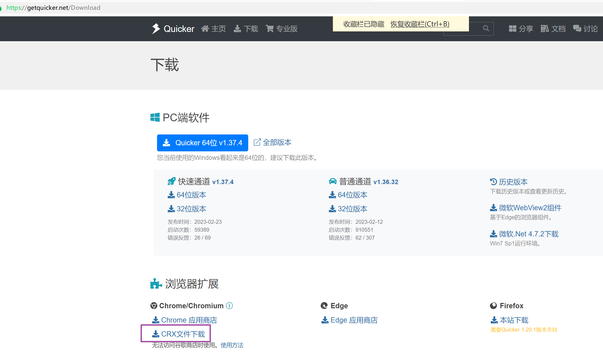This screenshot has height=364, width=603.
Task: Click the download icon by 本站下载
Action: click(x=494, y=320)
